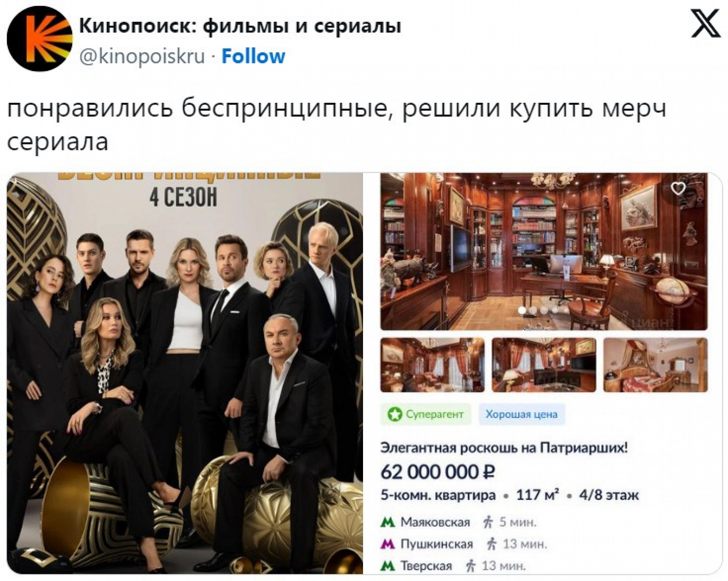Click the Тверская metro station icon

click(x=387, y=565)
